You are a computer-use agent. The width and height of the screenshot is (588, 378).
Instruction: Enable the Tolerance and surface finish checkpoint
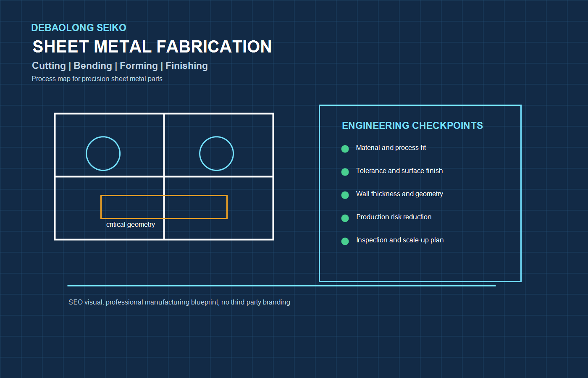click(399, 171)
